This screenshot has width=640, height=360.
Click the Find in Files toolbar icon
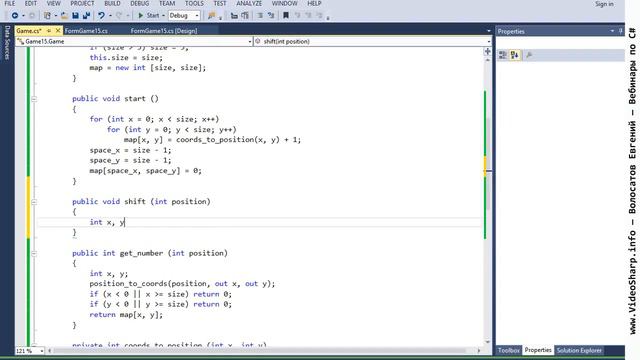point(211,16)
